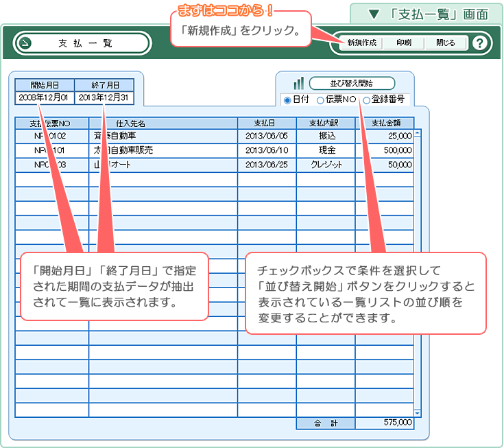Click the 開始月日 header label
The image size is (504, 448).
click(45, 85)
